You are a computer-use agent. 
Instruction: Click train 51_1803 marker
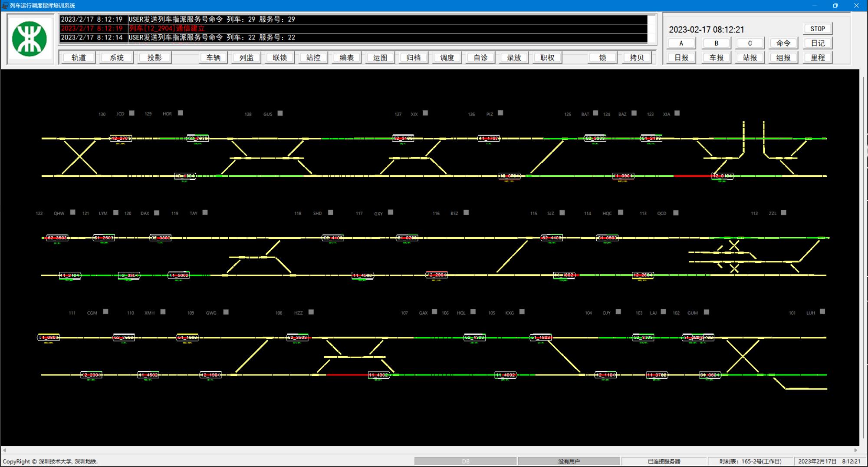[x=540, y=338]
